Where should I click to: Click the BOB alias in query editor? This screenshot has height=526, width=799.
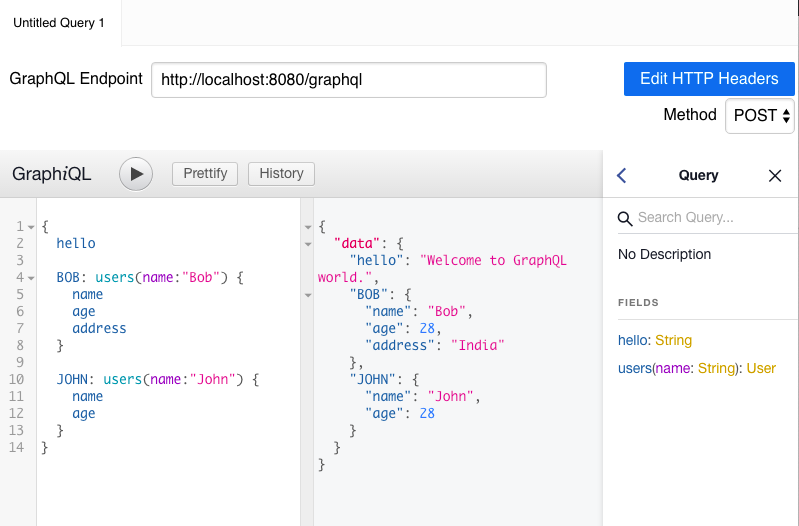pos(68,278)
